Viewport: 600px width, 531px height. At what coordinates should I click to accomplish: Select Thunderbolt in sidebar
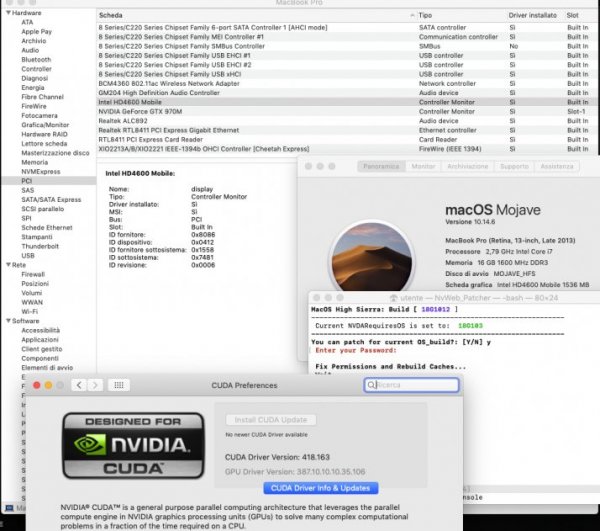[x=40, y=246]
